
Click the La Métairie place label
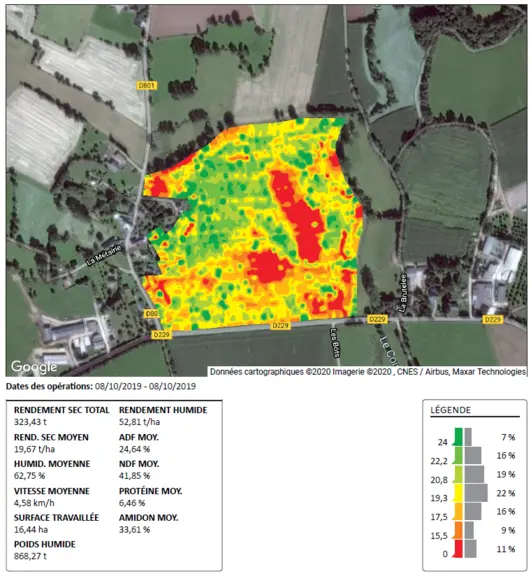pos(104,255)
